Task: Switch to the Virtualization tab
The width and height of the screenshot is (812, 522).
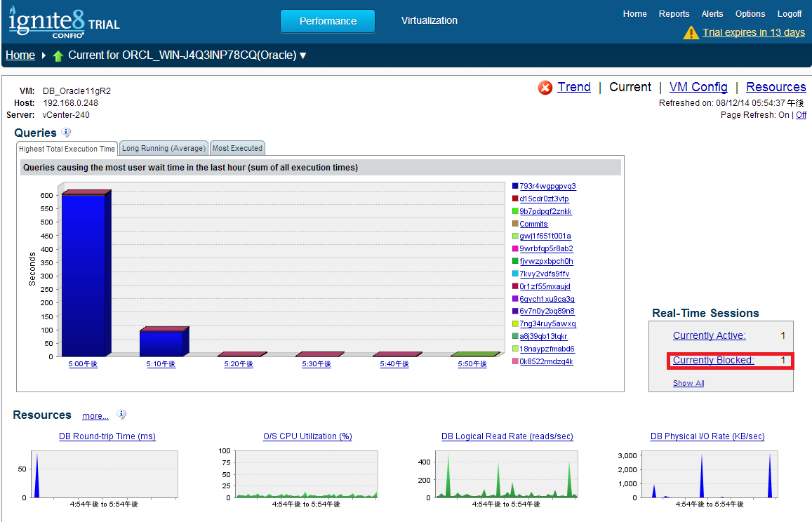Action: point(430,21)
